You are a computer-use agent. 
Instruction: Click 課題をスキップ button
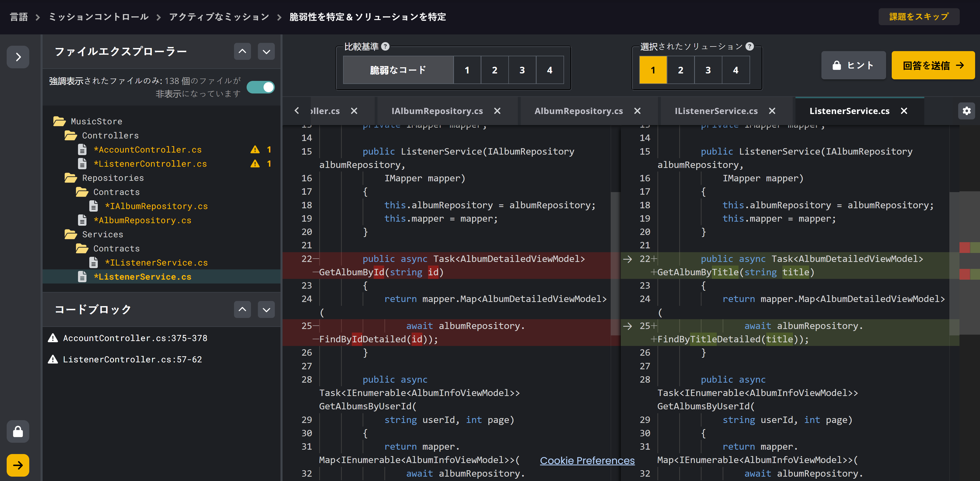tap(919, 16)
